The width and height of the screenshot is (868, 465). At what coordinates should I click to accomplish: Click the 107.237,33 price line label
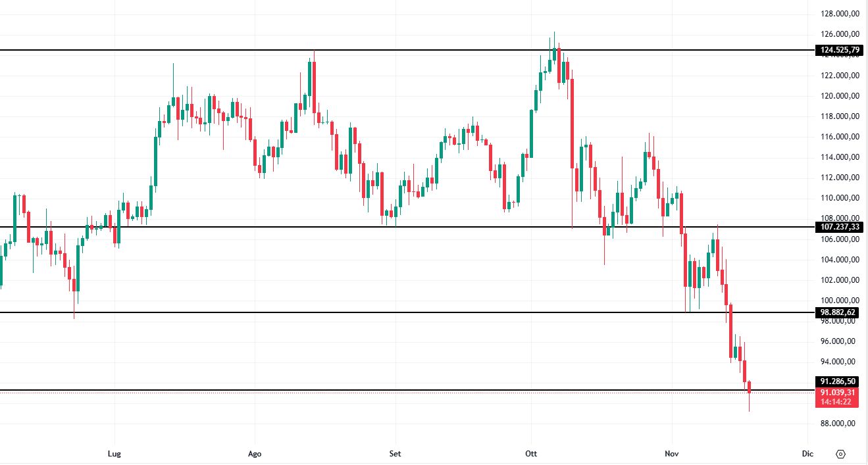pyautogui.click(x=837, y=227)
